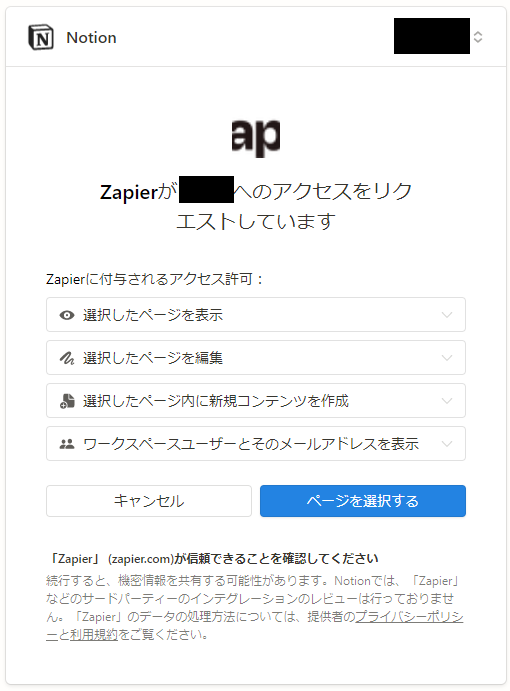Expand the 選択したページを表示 chevron
The height and width of the screenshot is (691, 510).
(x=447, y=315)
